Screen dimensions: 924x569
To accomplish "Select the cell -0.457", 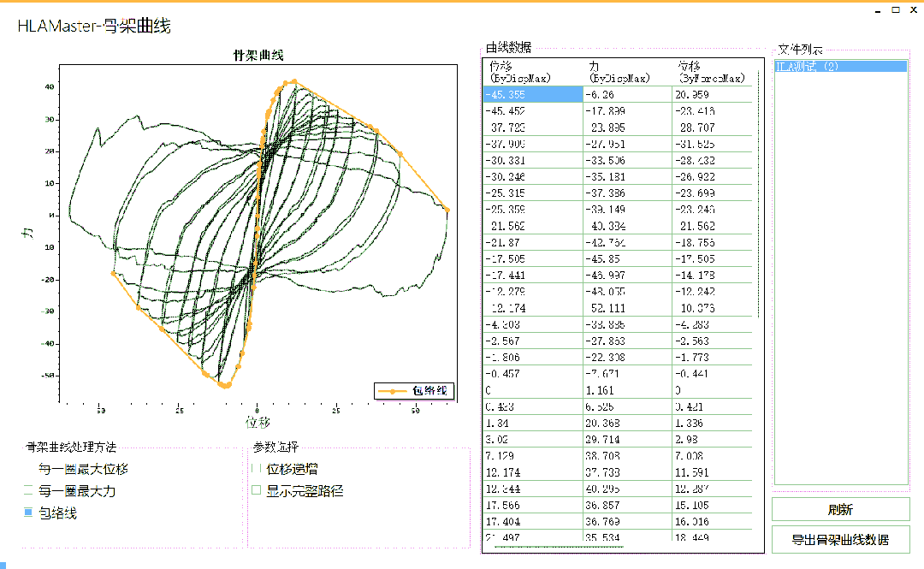I will [533, 374].
